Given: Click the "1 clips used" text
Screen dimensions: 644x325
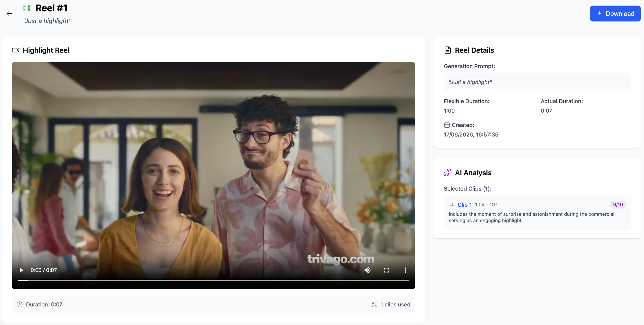Looking at the screenshot, I should (x=395, y=304).
